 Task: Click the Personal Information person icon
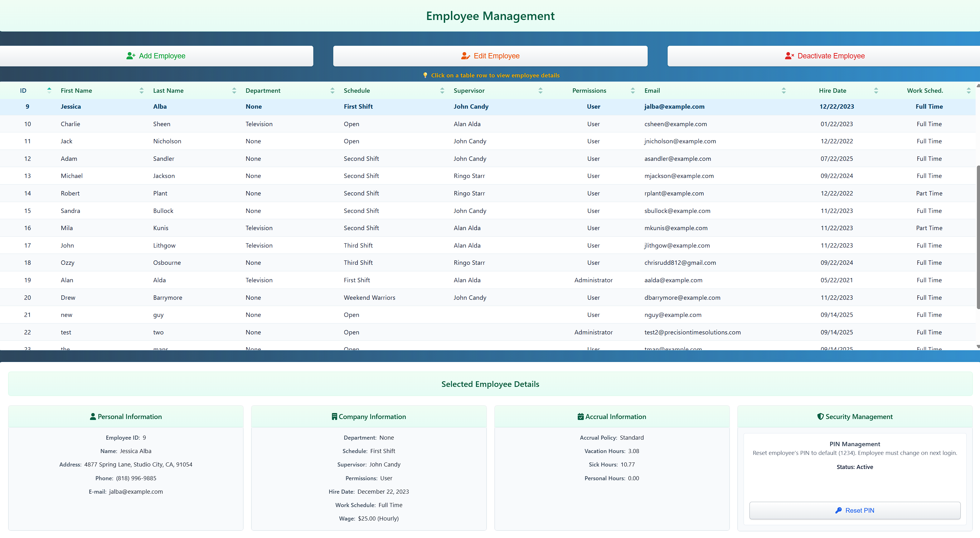pyautogui.click(x=93, y=417)
